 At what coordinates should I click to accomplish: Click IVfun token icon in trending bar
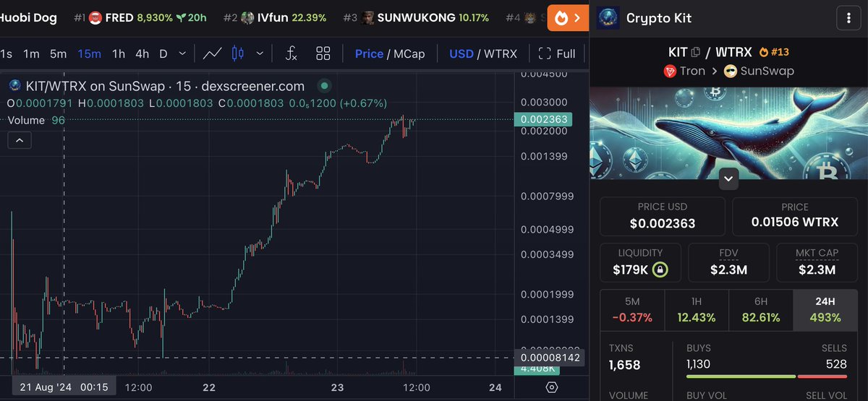[247, 17]
